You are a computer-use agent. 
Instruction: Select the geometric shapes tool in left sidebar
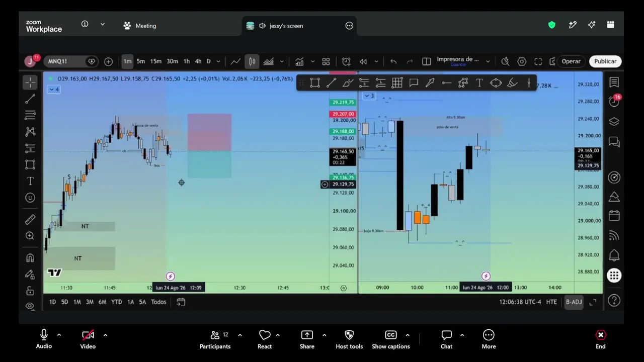point(30,165)
